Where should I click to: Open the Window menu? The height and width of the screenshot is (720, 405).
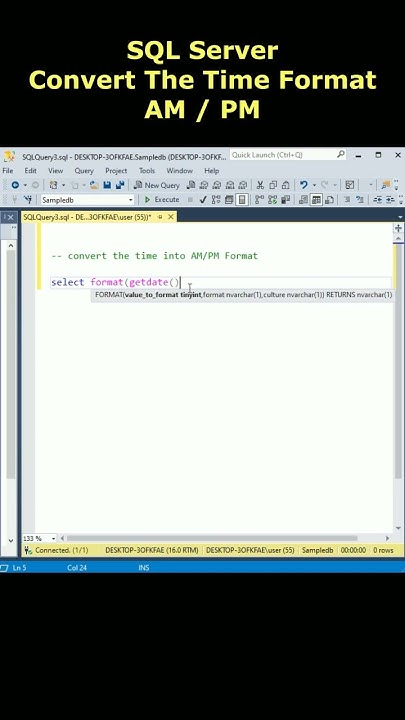click(x=179, y=170)
